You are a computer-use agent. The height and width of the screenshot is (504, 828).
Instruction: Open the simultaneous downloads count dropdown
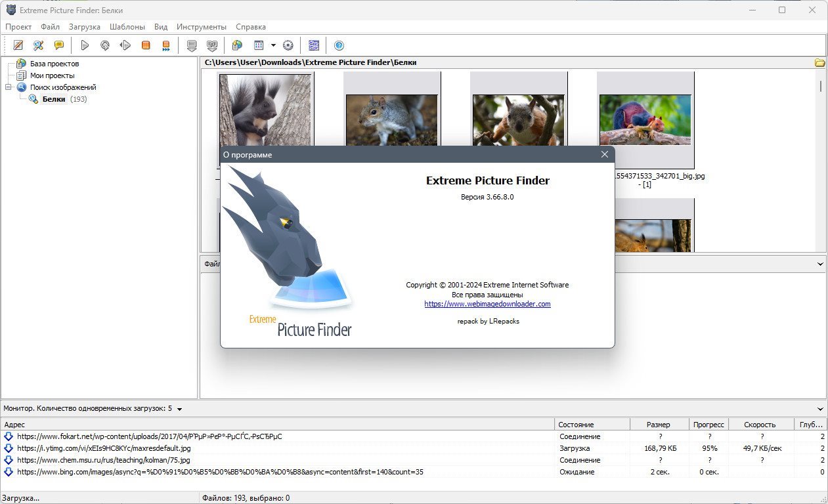click(x=180, y=409)
